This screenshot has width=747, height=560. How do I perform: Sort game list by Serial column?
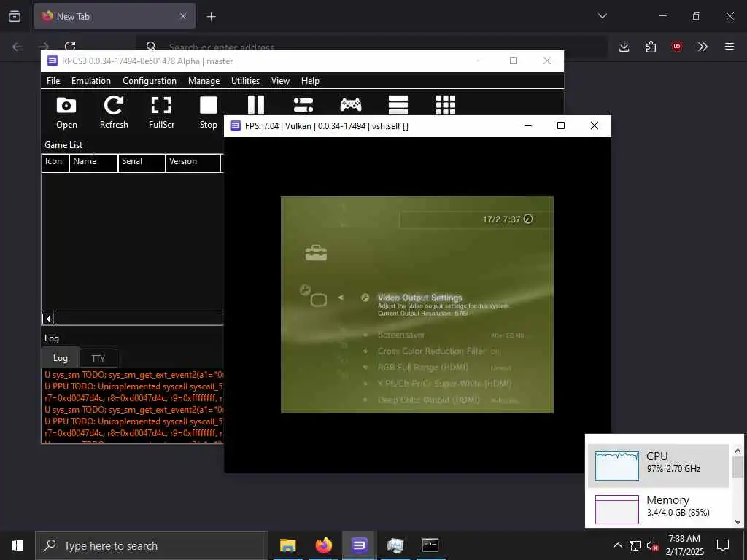pyautogui.click(x=142, y=162)
